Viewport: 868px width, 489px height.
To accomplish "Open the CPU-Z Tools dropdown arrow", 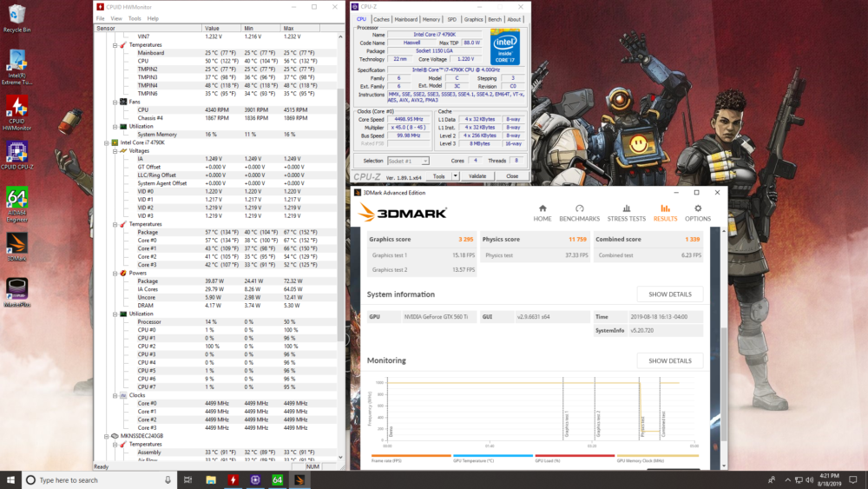I will (455, 176).
